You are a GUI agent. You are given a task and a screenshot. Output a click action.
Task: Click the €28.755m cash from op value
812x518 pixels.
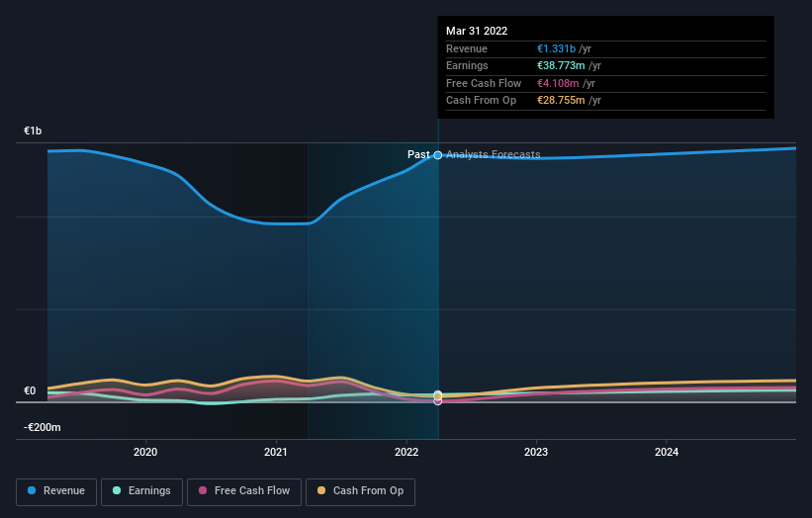coord(561,101)
